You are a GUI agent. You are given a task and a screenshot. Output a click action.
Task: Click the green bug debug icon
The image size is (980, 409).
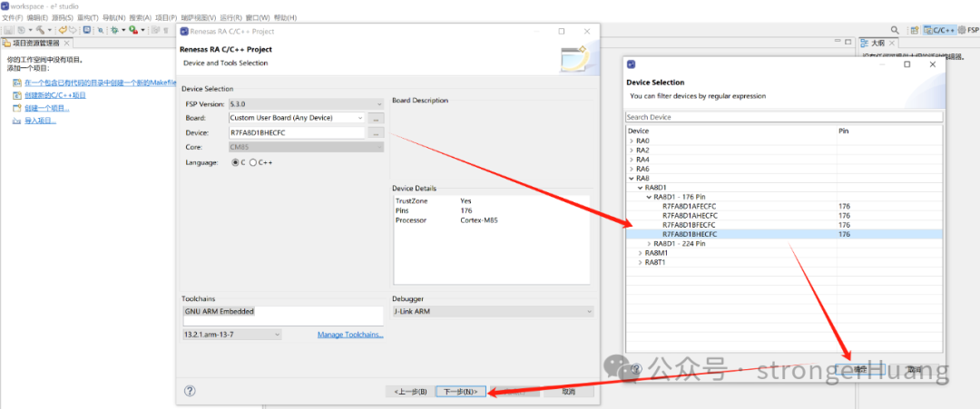tap(115, 30)
